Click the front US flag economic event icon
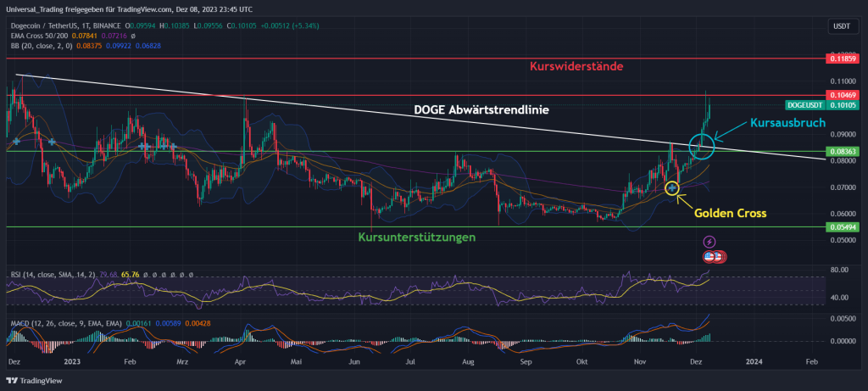This screenshot has width=868, height=391. coord(709,257)
